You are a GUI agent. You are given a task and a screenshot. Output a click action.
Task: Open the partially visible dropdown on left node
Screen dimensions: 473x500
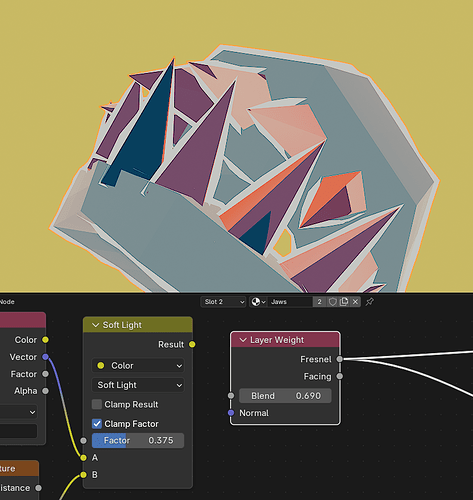coord(18,412)
